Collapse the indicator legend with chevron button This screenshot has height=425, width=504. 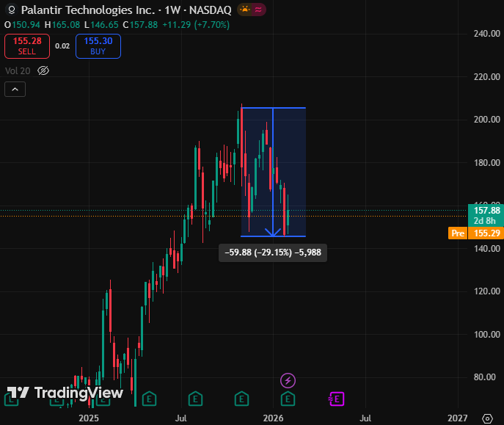[x=15, y=90]
